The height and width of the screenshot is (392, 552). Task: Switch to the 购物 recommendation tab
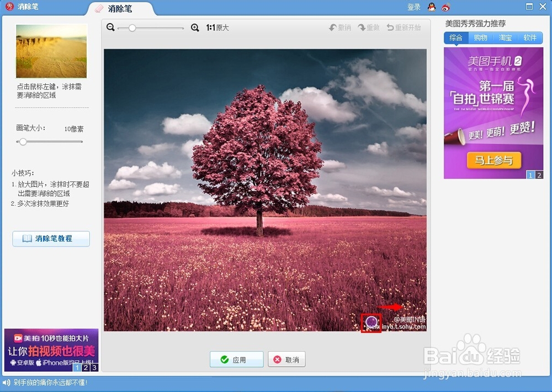480,37
